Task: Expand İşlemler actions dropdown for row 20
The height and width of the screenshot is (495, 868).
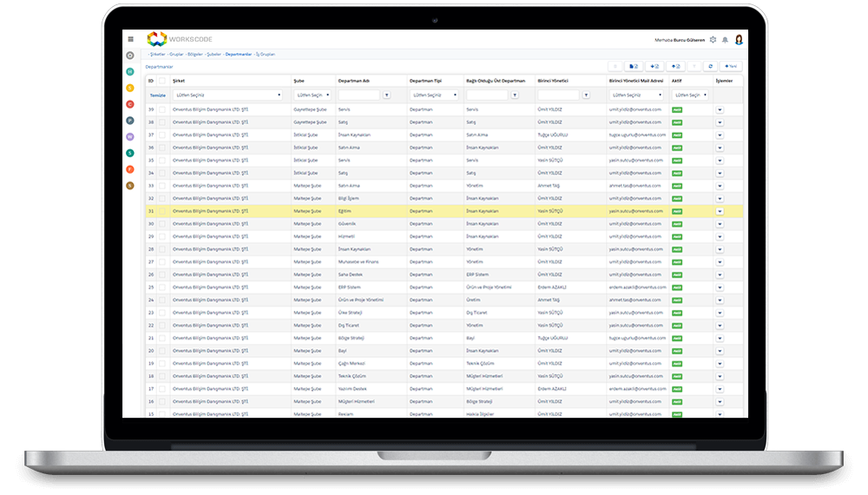Action: [x=720, y=351]
